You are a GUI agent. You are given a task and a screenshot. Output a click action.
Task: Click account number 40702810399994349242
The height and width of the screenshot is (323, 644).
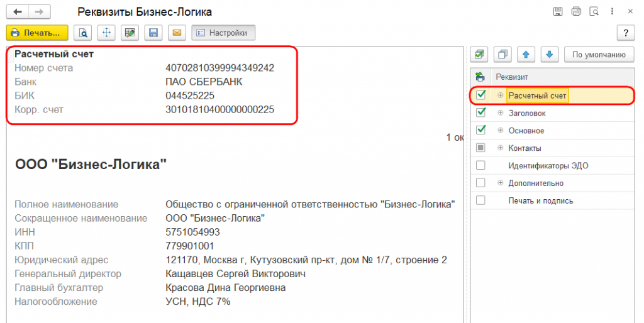[219, 68]
